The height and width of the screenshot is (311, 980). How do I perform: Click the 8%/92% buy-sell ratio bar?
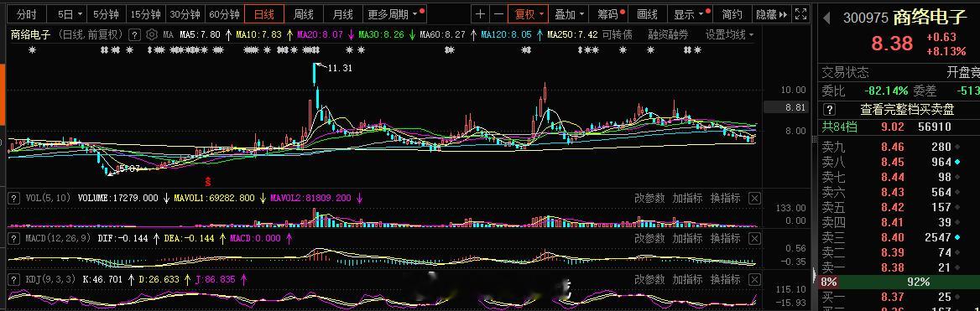pyautogui.click(x=899, y=282)
